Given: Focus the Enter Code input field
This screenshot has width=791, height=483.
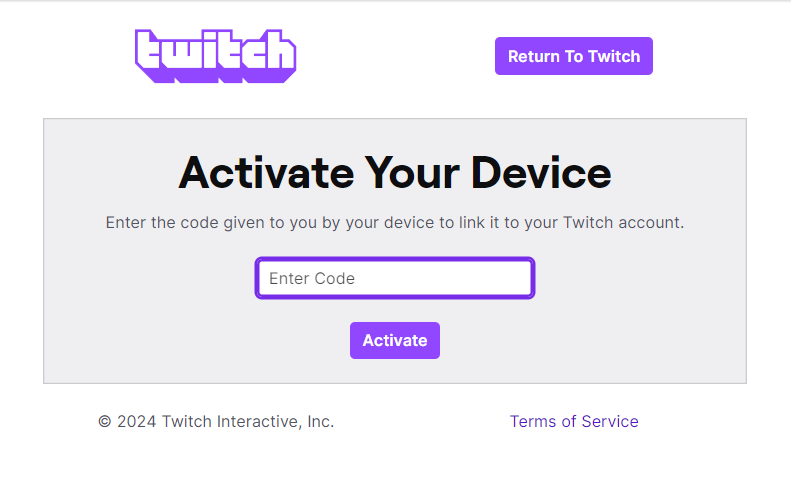Looking at the screenshot, I should (395, 278).
